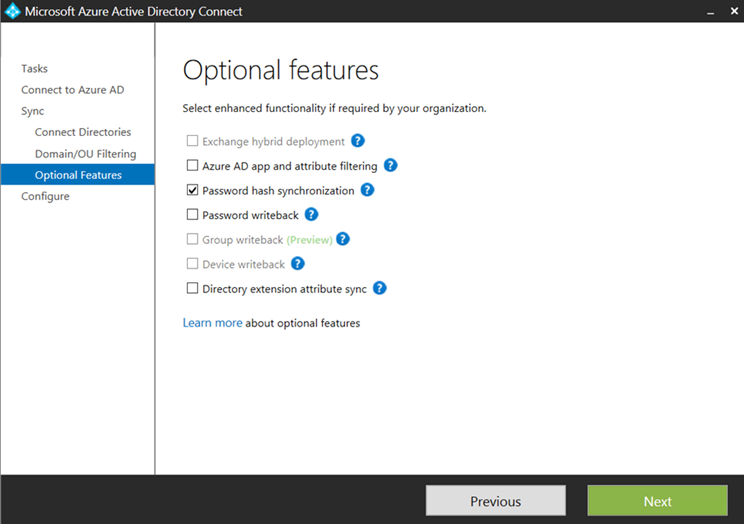
Task: Enable Password writeback checkbox
Action: coord(193,215)
